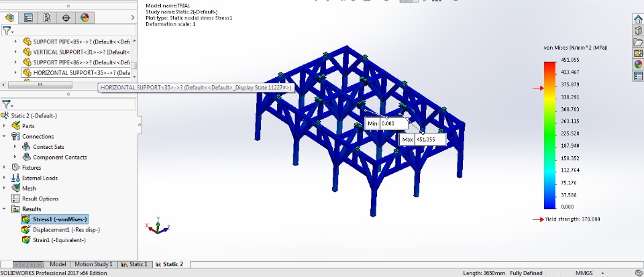Expand HORIZONTAL SUPPORT<35> component
Screen dimensions: 644x277
pos(15,72)
